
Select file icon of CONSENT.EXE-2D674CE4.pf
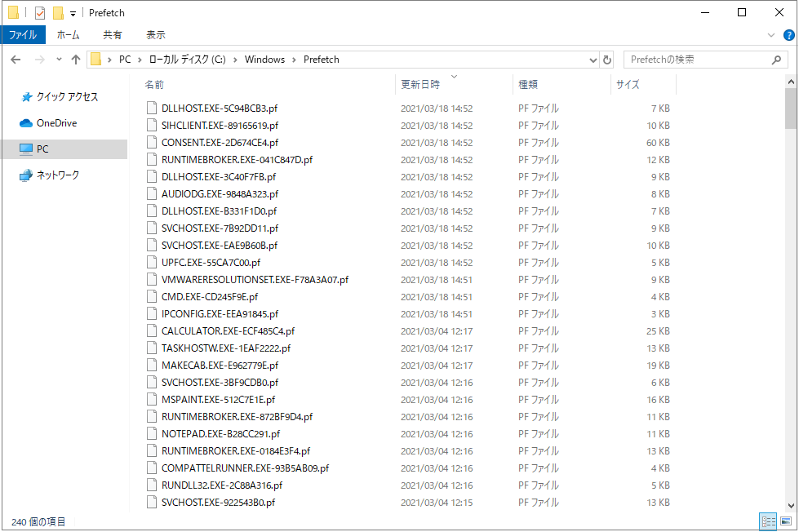(x=151, y=143)
